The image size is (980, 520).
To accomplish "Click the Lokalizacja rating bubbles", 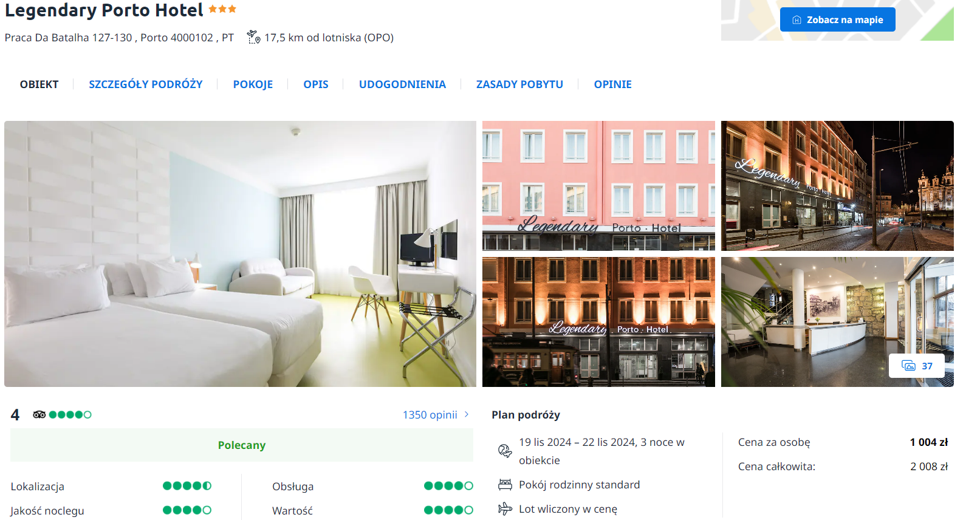I will pos(187,486).
